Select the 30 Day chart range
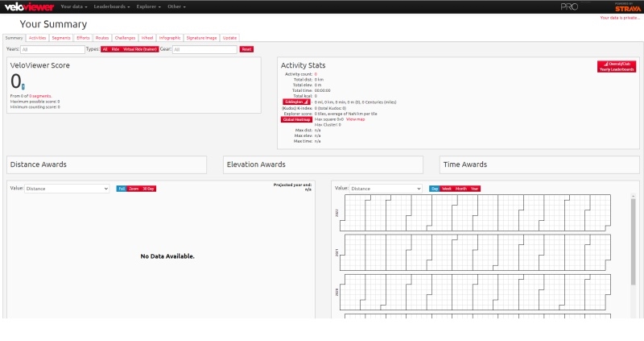The width and height of the screenshot is (644, 341). (x=148, y=189)
